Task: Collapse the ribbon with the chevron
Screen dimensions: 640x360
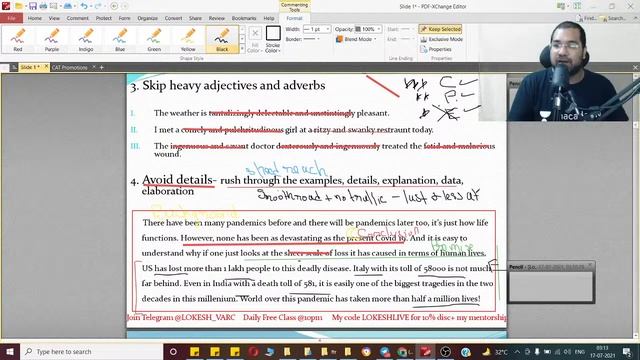Action: coord(636,18)
